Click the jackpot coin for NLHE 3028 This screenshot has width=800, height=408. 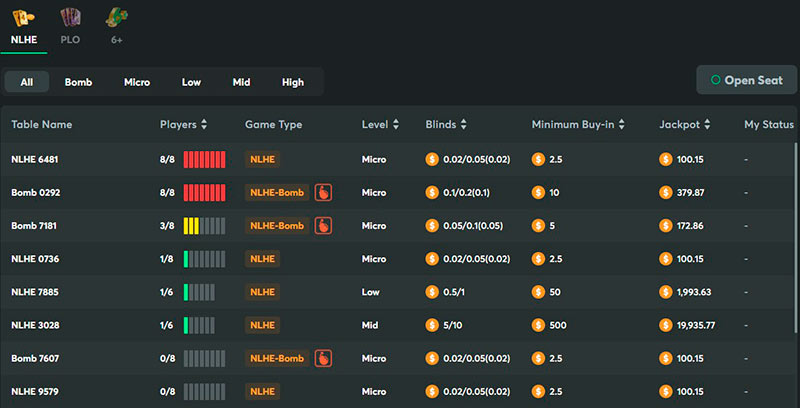[x=666, y=325]
